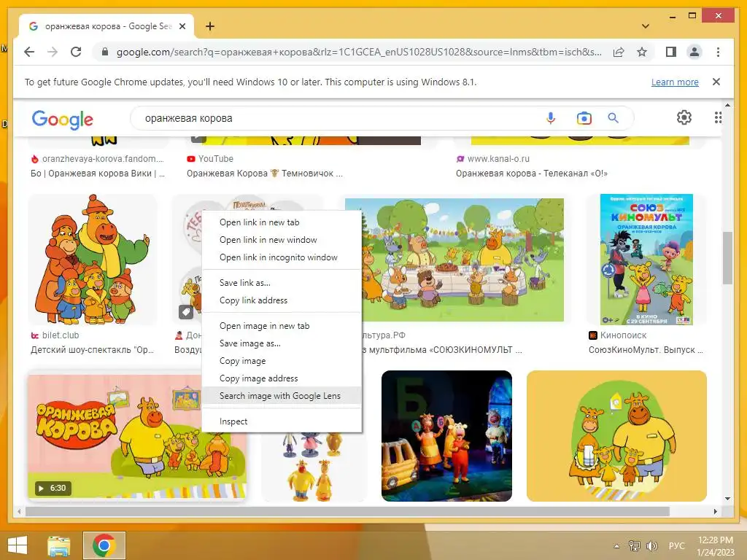Bookmark this tab with the star icon
747x560 pixels.
click(x=642, y=52)
